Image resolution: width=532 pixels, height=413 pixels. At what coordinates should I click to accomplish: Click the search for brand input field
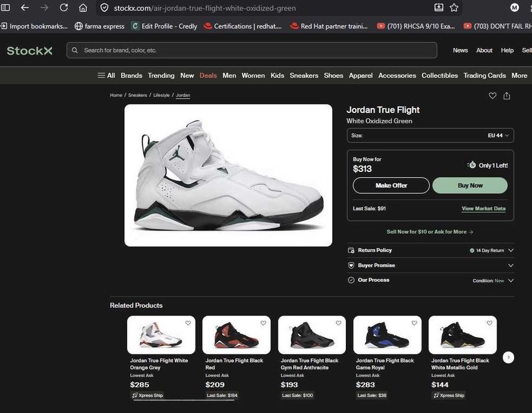(x=252, y=50)
